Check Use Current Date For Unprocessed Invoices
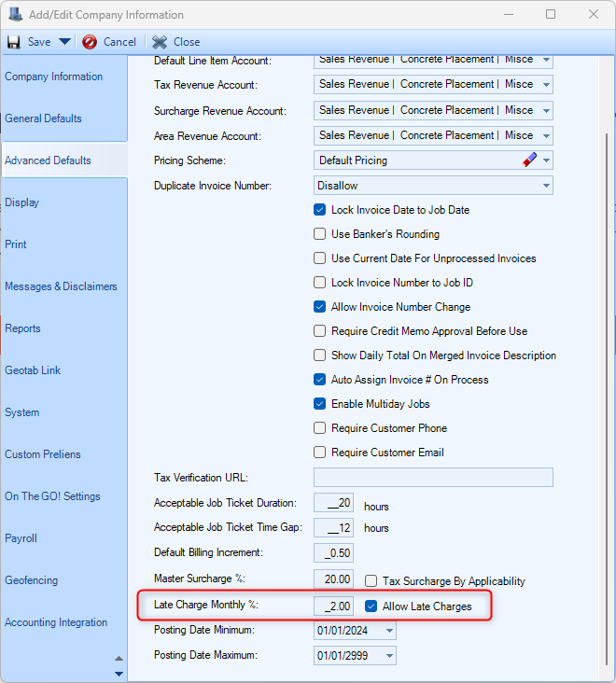Image resolution: width=616 pixels, height=683 pixels. [x=320, y=258]
